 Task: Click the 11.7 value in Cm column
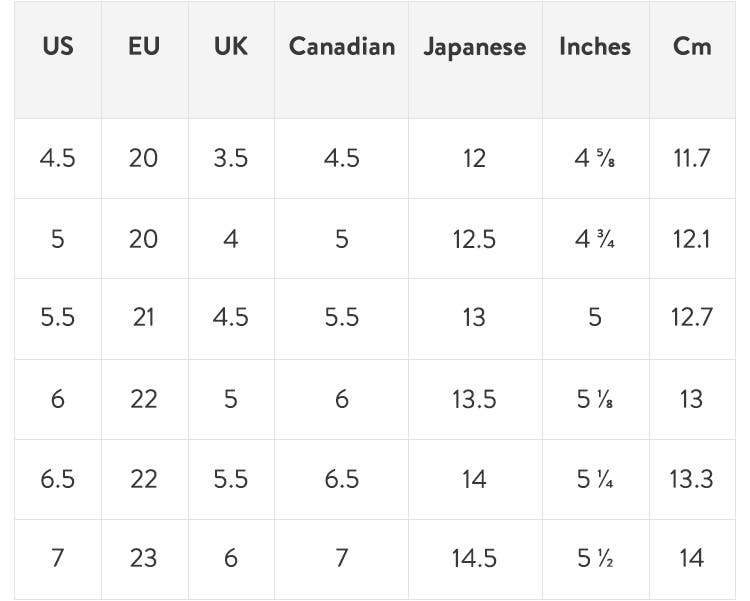point(691,158)
